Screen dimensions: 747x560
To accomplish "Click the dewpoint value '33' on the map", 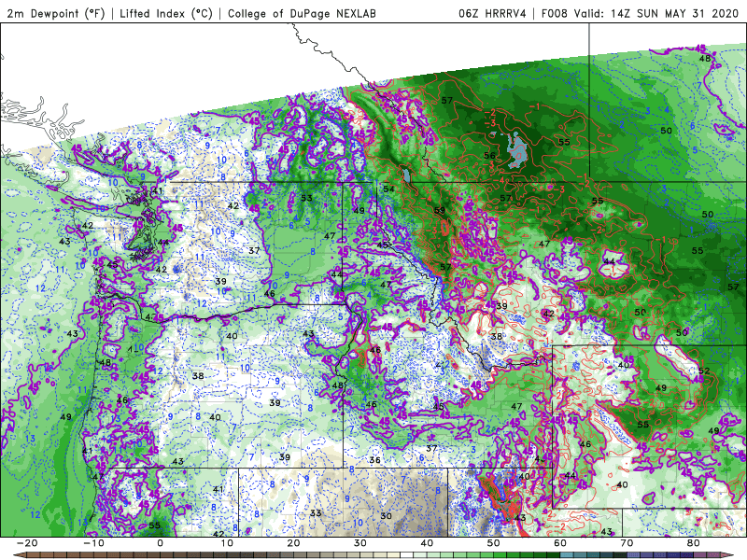I will tap(316, 513).
